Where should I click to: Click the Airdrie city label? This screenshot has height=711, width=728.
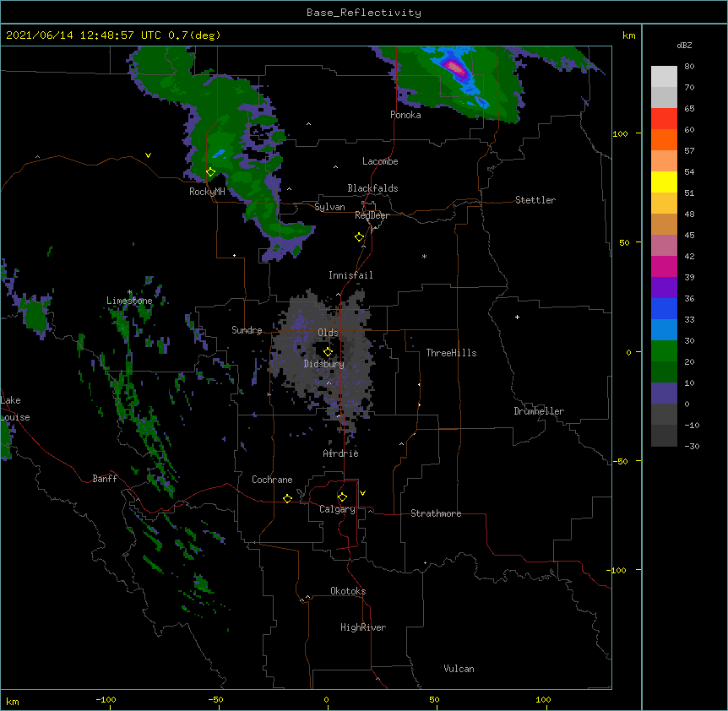pyautogui.click(x=341, y=453)
